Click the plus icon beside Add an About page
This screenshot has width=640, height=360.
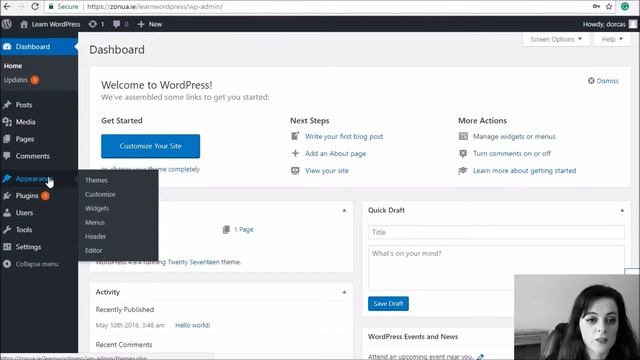pos(295,153)
